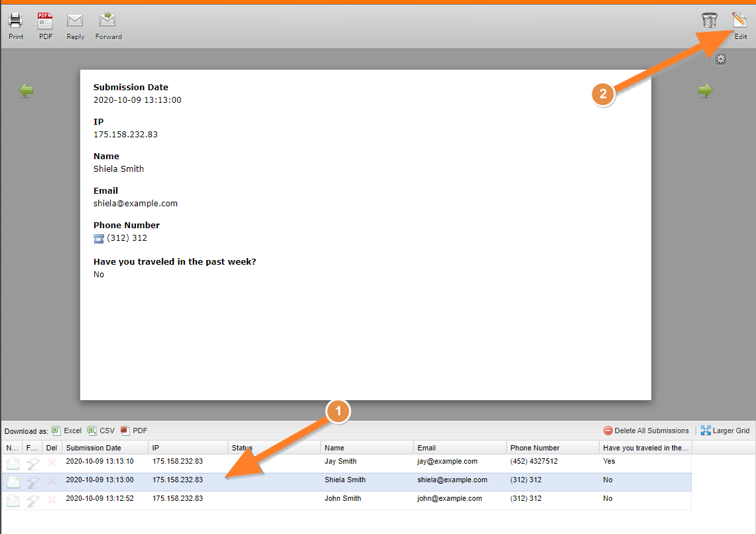Viewport: 756px width, 534px height.
Task: Sort by Name column header
Action: click(x=367, y=448)
